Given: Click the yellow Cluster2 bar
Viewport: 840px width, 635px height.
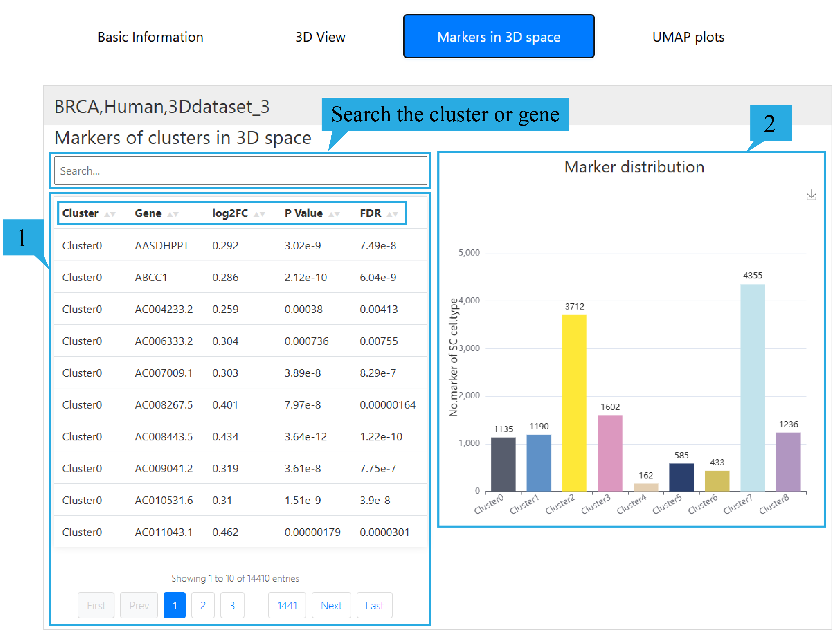Looking at the screenshot, I should tap(574, 403).
